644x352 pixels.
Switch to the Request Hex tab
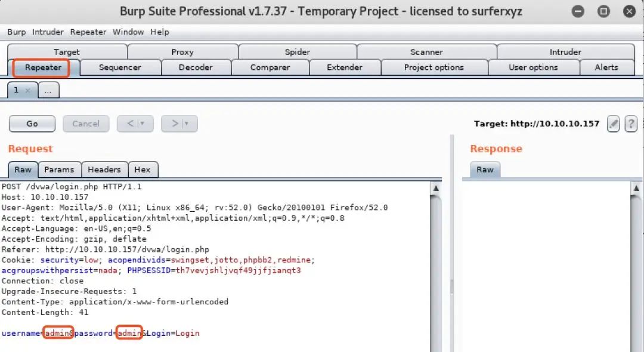(x=142, y=169)
